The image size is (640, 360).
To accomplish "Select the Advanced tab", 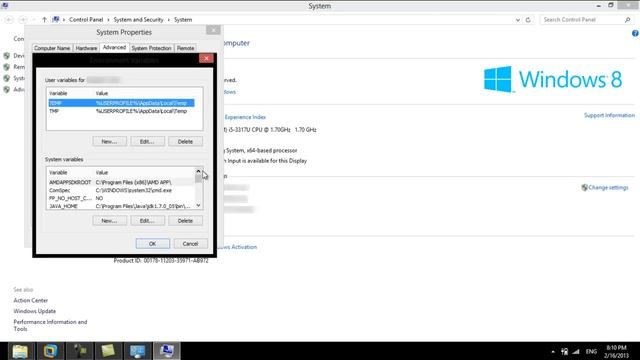I will [114, 47].
